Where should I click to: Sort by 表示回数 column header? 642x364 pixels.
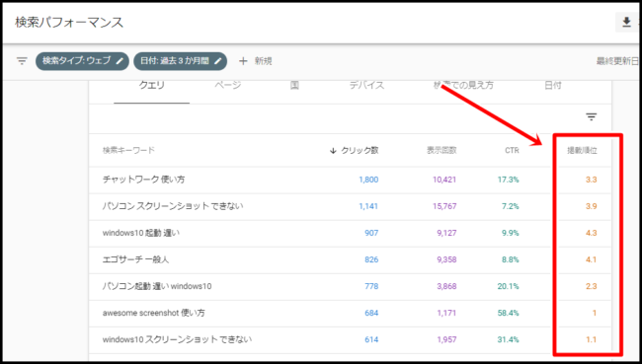[x=441, y=151]
